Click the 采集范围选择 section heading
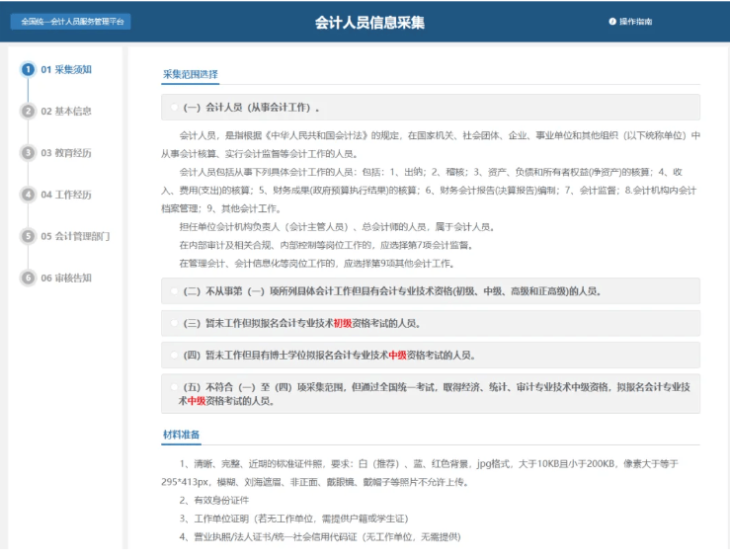This screenshot has width=730, height=560. (190, 74)
